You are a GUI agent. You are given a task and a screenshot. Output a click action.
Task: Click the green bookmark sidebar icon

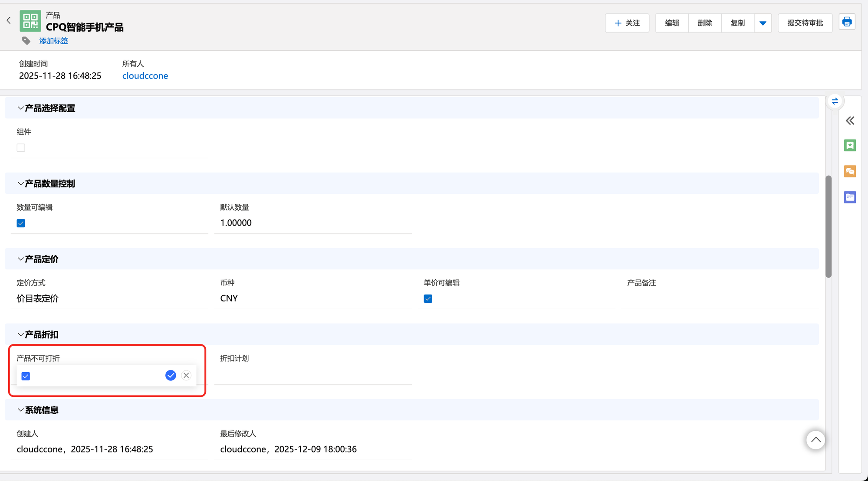pyautogui.click(x=850, y=145)
